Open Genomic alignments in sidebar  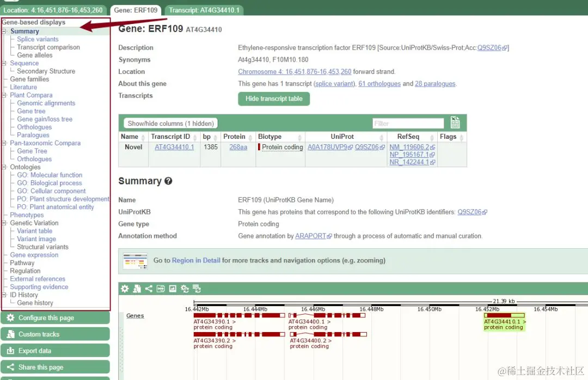click(x=46, y=103)
